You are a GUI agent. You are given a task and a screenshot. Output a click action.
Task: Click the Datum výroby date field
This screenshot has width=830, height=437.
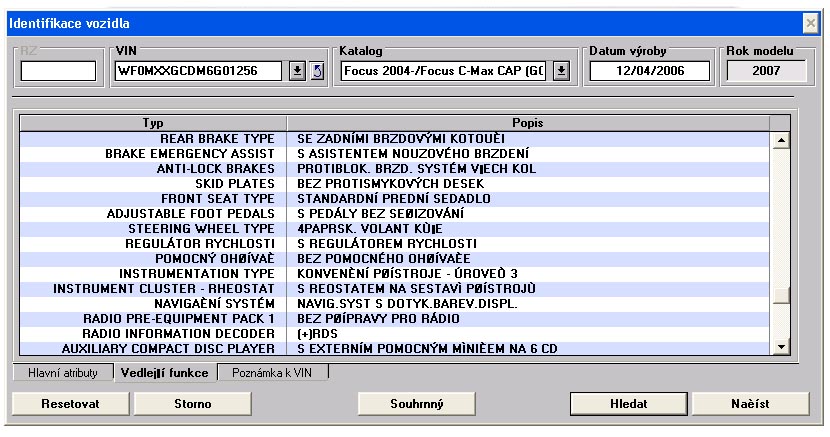(x=649, y=71)
